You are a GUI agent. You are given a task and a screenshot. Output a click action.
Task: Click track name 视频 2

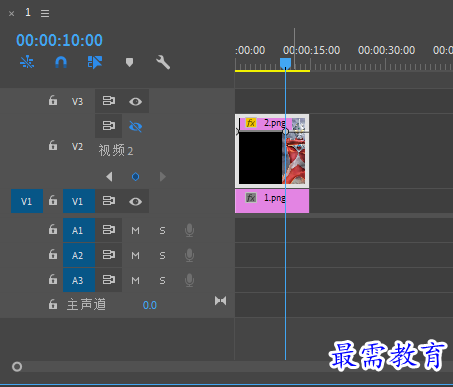pos(116,150)
